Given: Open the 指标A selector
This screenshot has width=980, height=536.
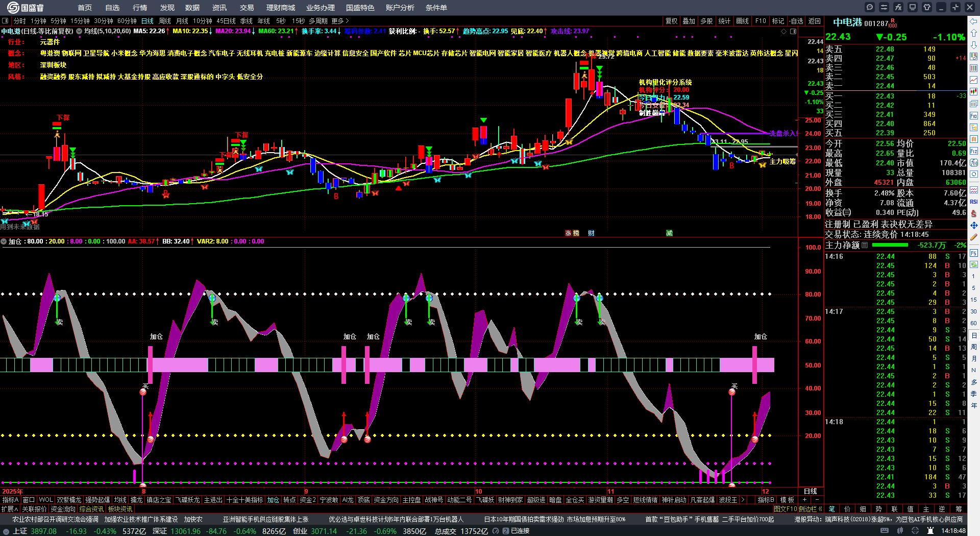Looking at the screenshot, I should 11,500.
